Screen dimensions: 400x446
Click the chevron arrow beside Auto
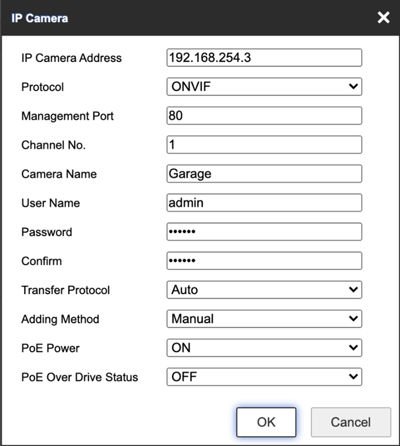click(353, 290)
